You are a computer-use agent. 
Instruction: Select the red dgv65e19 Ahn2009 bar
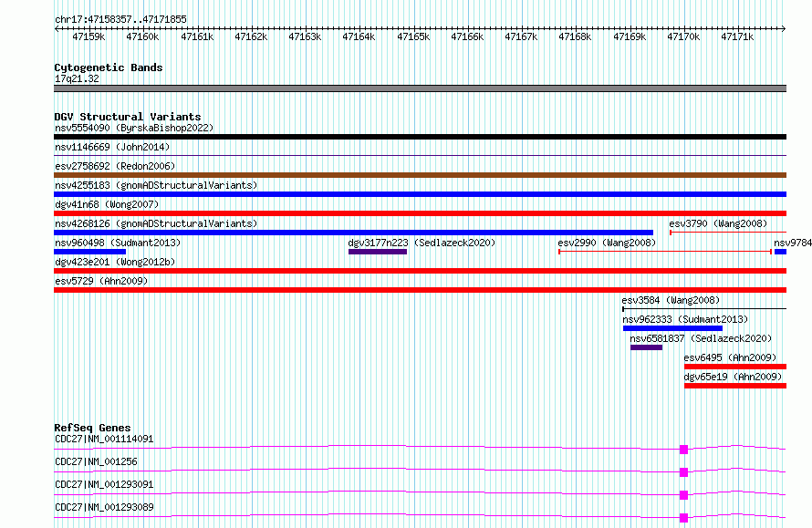(x=735, y=386)
